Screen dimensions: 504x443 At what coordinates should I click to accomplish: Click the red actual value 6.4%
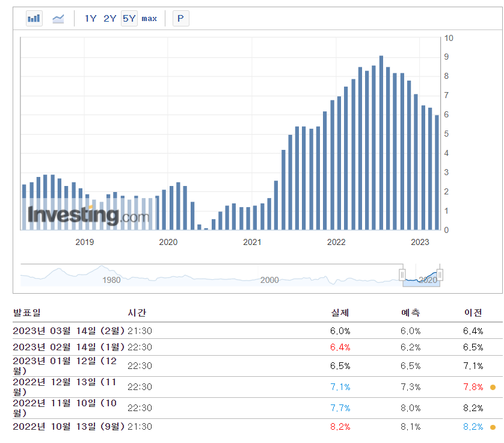(340, 347)
